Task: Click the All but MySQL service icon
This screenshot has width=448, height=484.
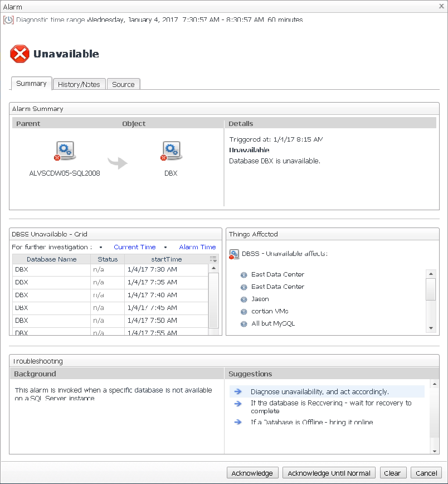Action: pos(244,324)
